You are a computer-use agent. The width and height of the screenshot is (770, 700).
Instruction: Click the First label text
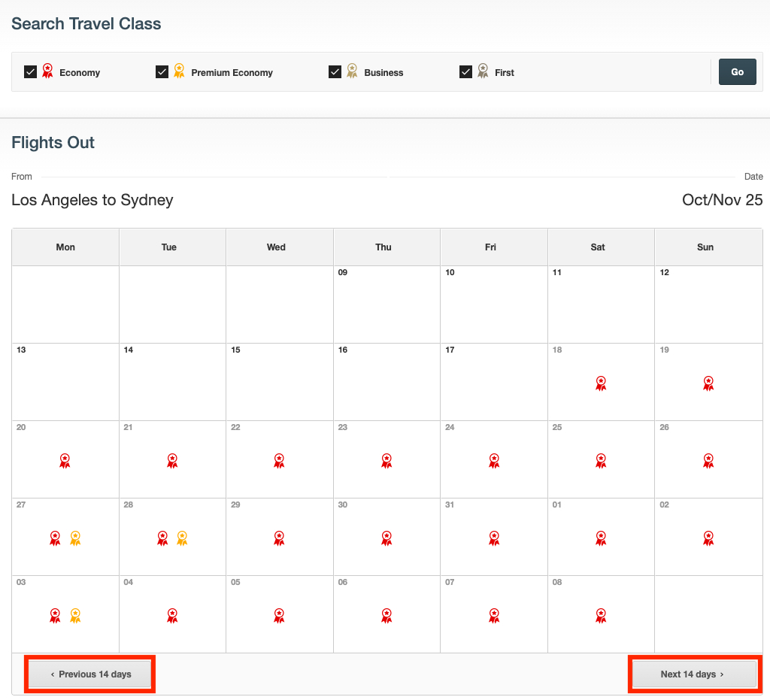pyautogui.click(x=505, y=73)
